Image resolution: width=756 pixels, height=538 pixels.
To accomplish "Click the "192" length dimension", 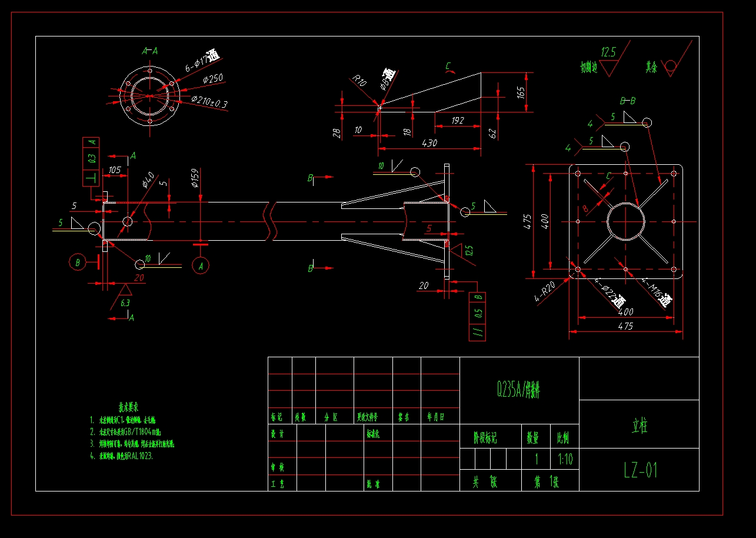I will point(458,120).
